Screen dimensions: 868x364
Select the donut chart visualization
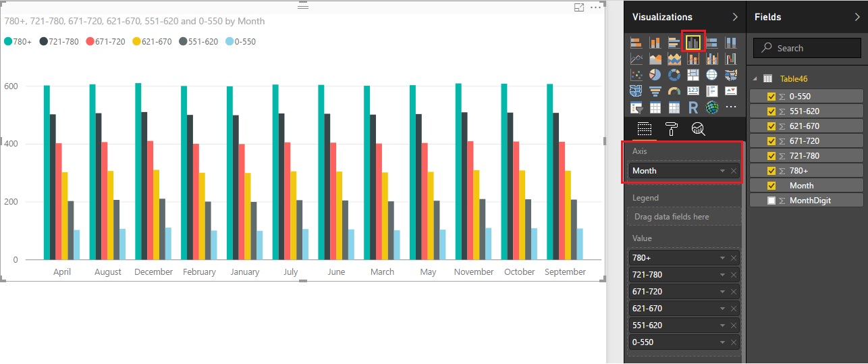coord(674,75)
